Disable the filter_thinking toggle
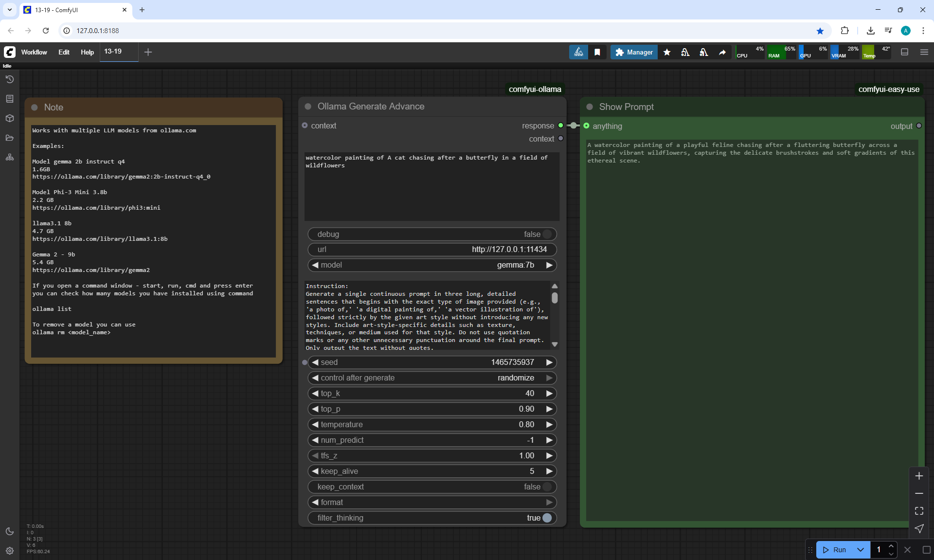 547,518
